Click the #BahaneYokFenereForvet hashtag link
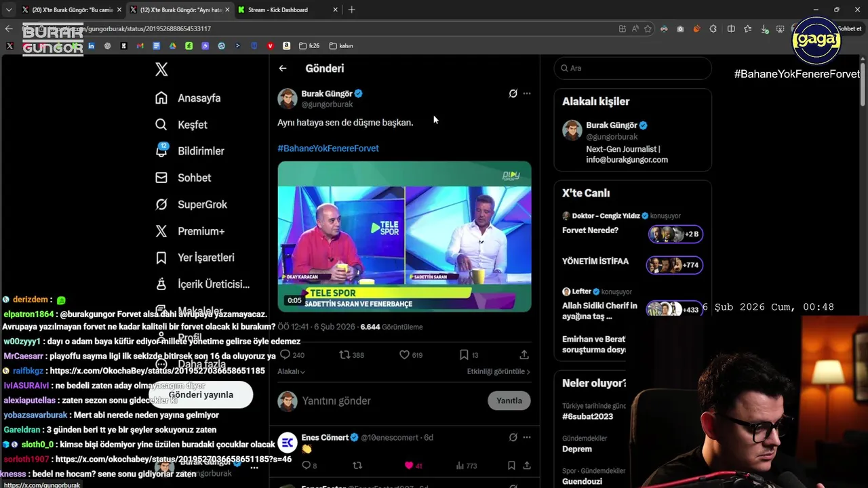This screenshot has height=488, width=868. pos(328,148)
